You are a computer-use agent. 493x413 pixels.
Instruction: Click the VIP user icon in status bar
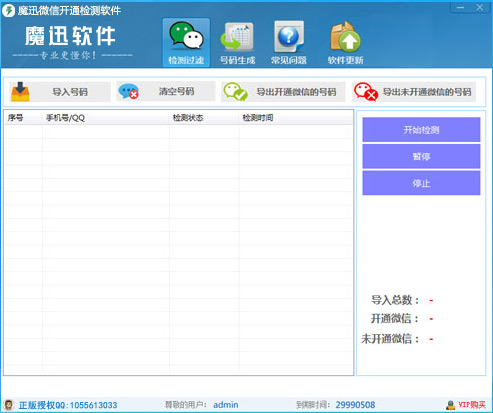(x=451, y=405)
